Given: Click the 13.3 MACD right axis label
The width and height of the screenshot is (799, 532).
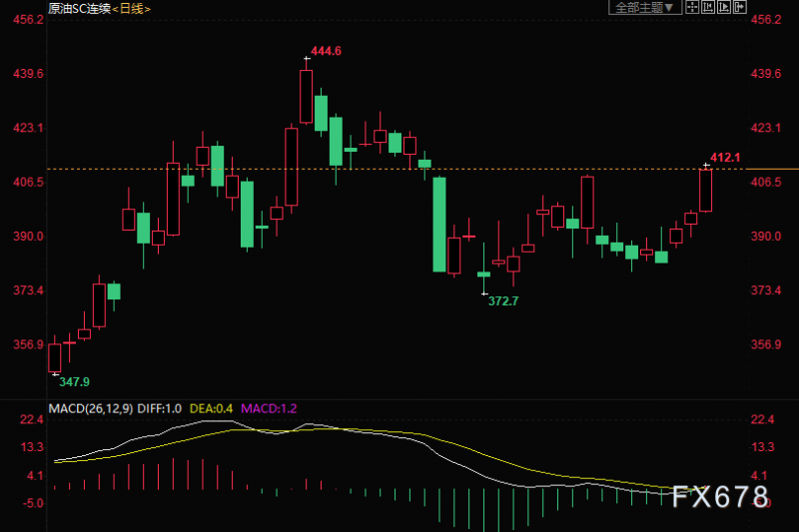Looking at the screenshot, I should (763, 447).
